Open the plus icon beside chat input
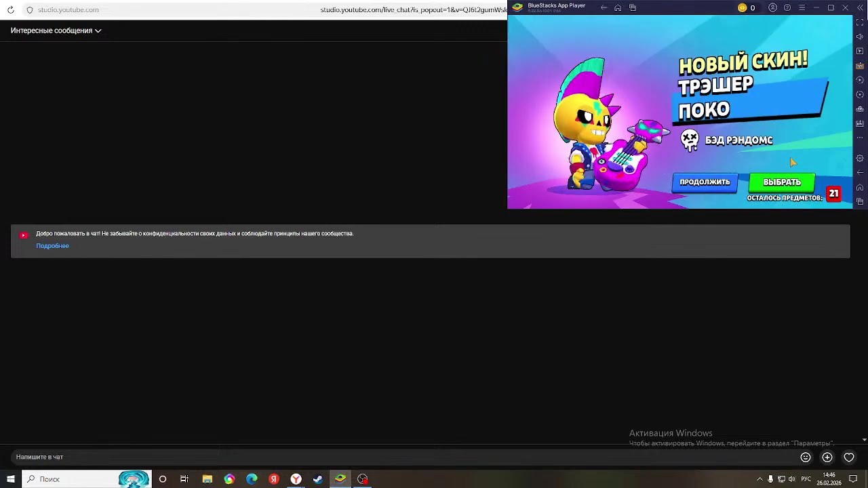 (x=827, y=457)
